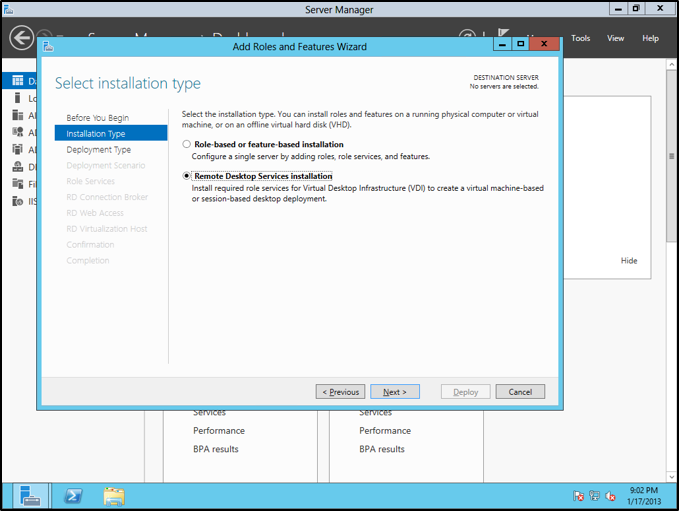Click the IIS sidebar icon
The width and height of the screenshot is (679, 511).
(19, 201)
